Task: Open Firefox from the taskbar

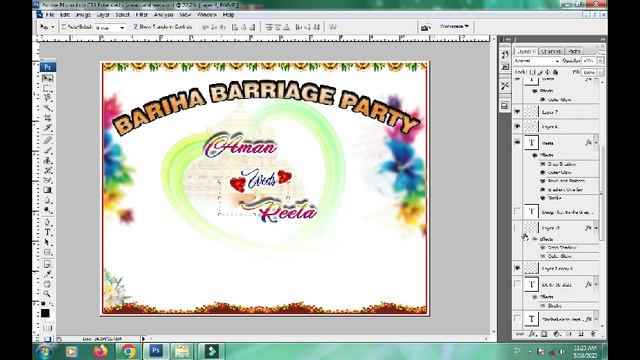Action: (x=100, y=351)
